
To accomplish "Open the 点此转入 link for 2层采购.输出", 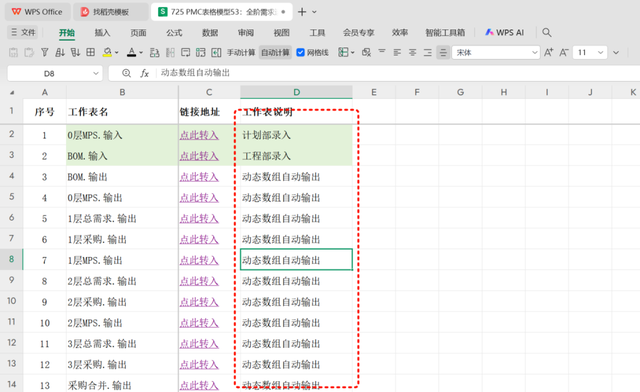I will click(199, 302).
